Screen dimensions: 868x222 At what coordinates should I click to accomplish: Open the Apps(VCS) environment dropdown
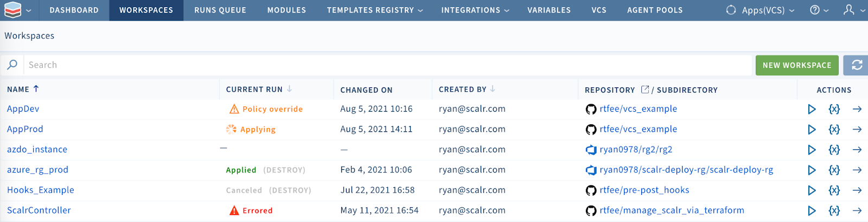(x=762, y=10)
